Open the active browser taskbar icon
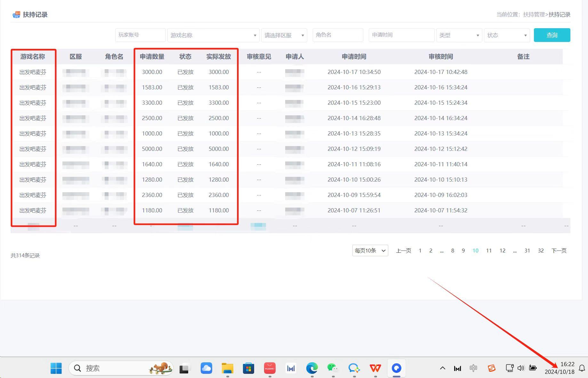The width and height of the screenshot is (588, 378). (x=396, y=368)
